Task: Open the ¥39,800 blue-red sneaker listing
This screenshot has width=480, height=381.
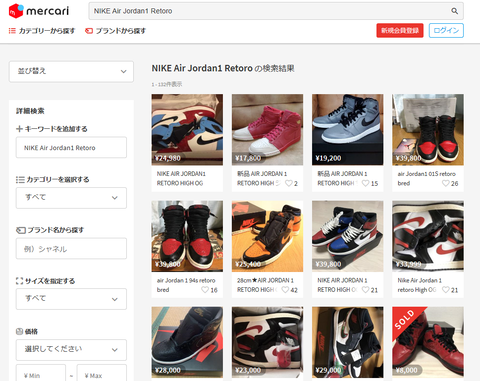Action: [348, 236]
